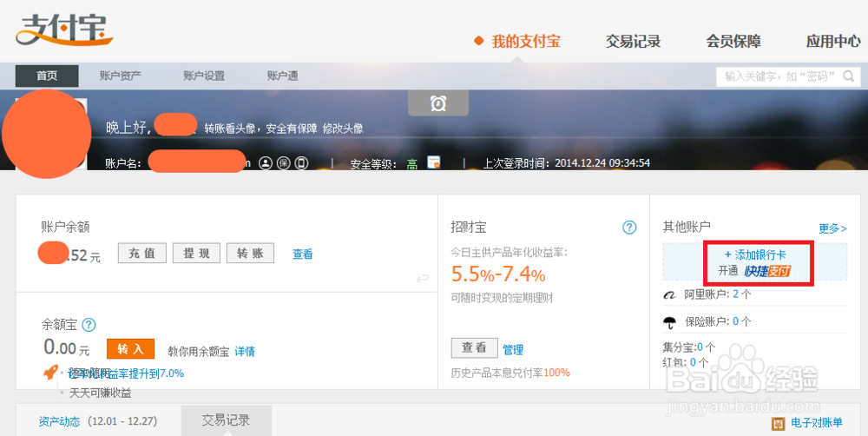Click 阿里账户 count 2
The image size is (868, 436).
[x=736, y=294]
